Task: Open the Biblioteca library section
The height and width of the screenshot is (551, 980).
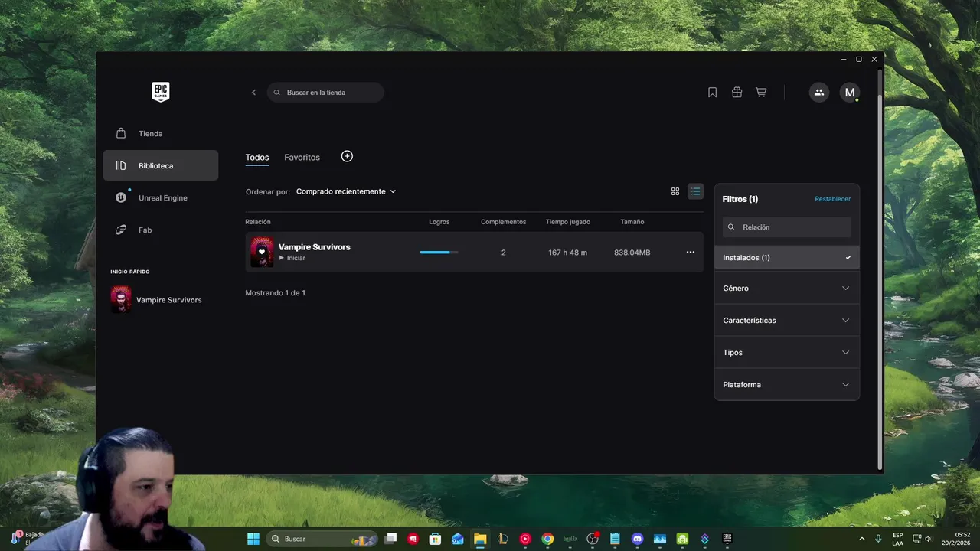Action: pos(161,165)
